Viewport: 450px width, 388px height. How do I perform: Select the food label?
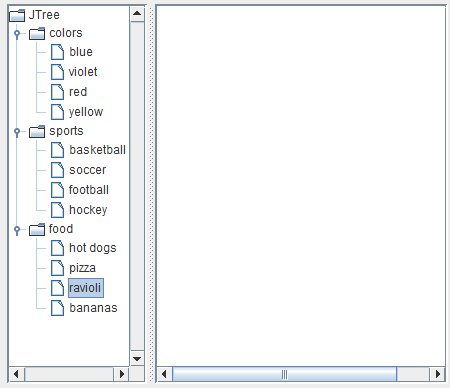(x=61, y=229)
